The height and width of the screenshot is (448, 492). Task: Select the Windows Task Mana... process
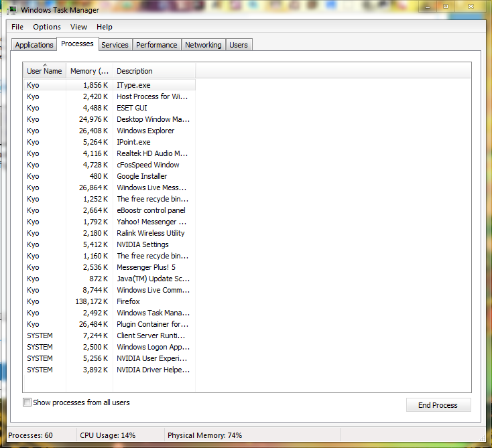coord(109,313)
